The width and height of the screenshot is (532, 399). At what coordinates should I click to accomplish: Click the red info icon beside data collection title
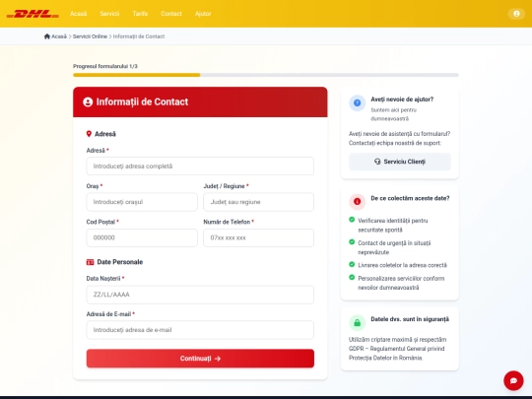(x=357, y=202)
